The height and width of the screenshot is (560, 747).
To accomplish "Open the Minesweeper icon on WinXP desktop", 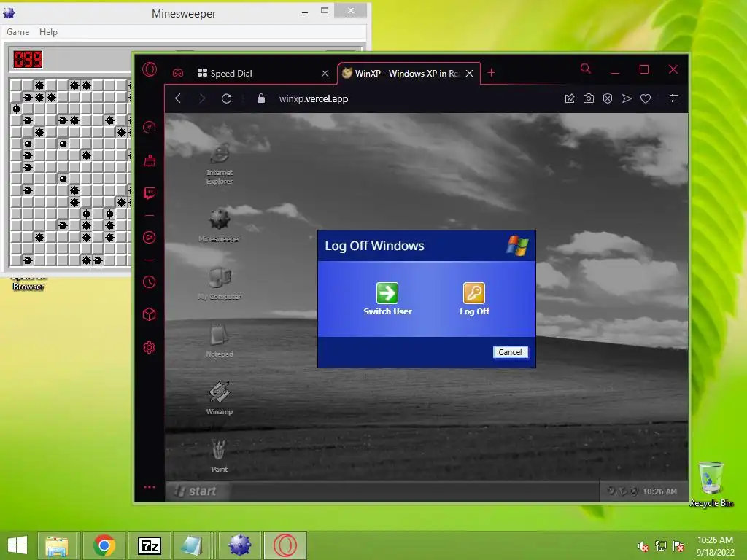I will click(219, 225).
